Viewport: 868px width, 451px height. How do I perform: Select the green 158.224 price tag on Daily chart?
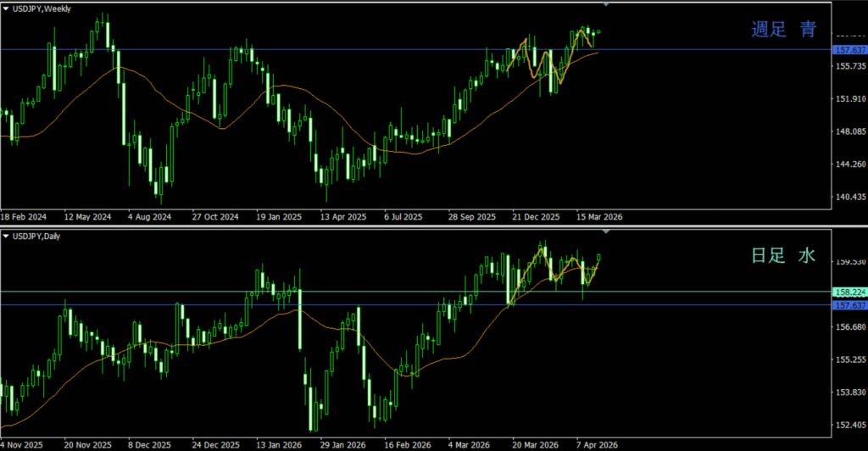coord(849,292)
